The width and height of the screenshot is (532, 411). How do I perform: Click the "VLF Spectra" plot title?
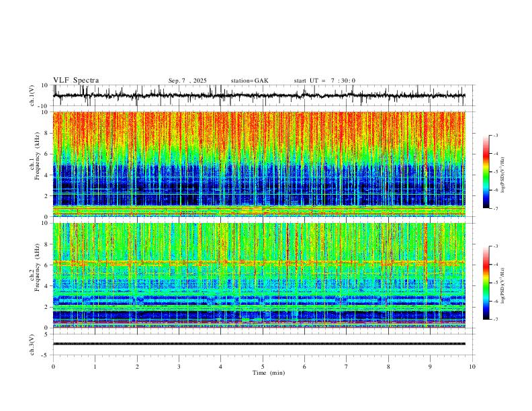click(76, 81)
